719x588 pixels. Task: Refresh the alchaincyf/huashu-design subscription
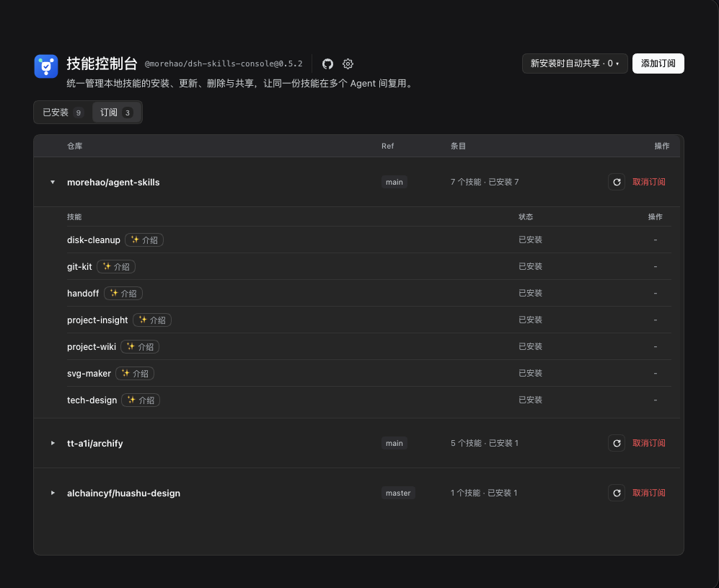[617, 493]
